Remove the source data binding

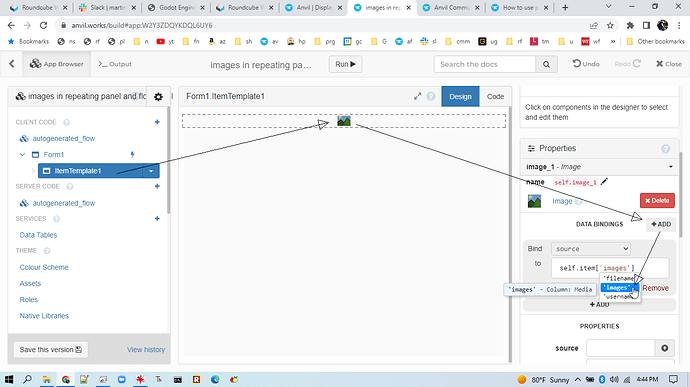[x=655, y=288]
